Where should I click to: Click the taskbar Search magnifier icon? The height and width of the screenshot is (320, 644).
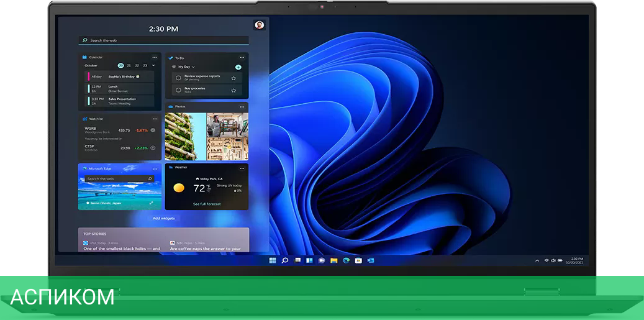(284, 260)
